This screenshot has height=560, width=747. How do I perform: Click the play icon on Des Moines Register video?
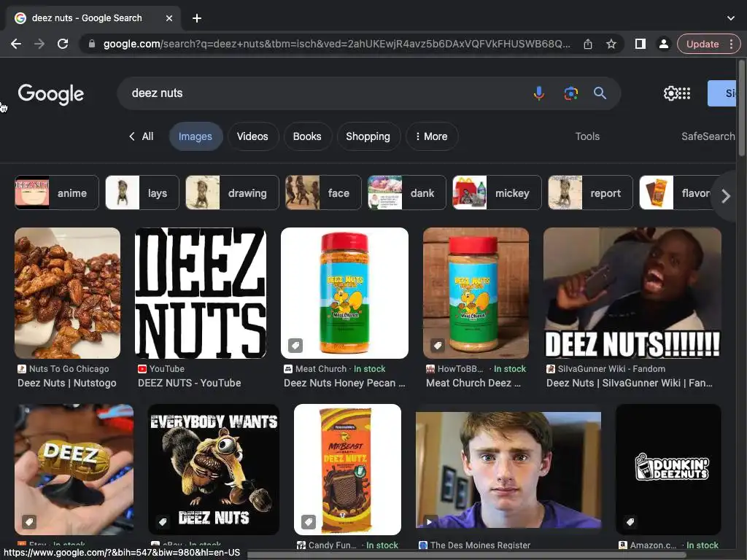click(x=429, y=522)
